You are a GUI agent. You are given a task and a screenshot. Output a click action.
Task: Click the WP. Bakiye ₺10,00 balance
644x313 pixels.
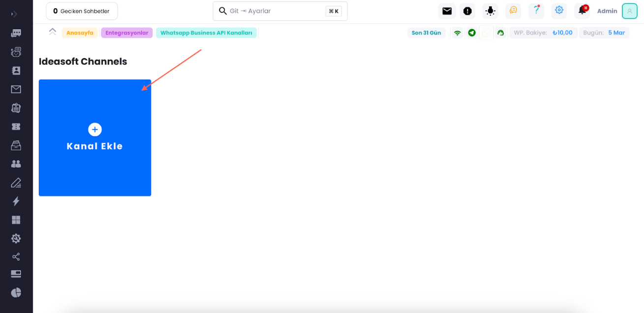pyautogui.click(x=543, y=33)
